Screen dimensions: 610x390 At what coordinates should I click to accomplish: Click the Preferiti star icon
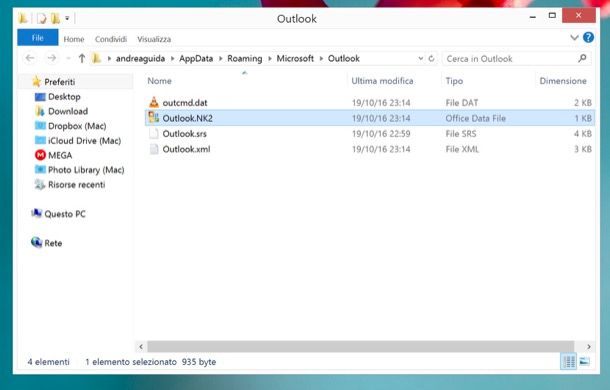(x=37, y=81)
